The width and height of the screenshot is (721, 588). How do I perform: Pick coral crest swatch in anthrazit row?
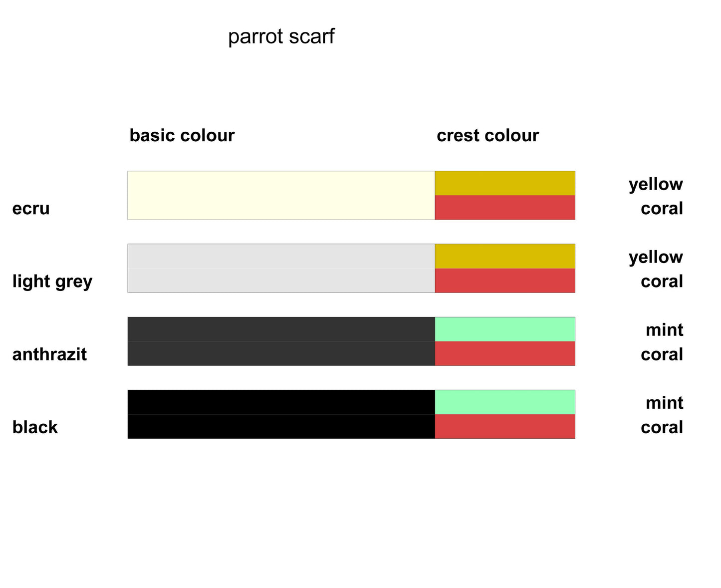tap(504, 353)
